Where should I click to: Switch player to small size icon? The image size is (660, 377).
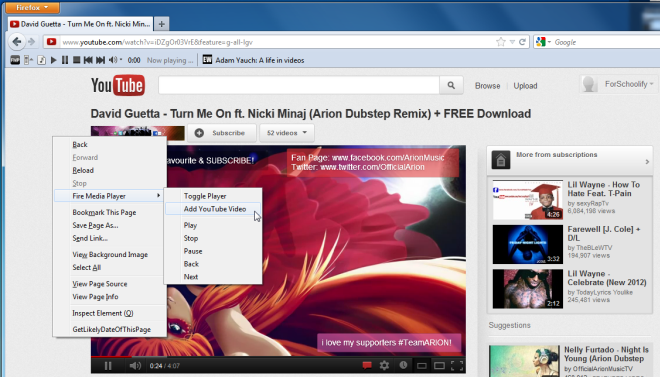coord(421,366)
